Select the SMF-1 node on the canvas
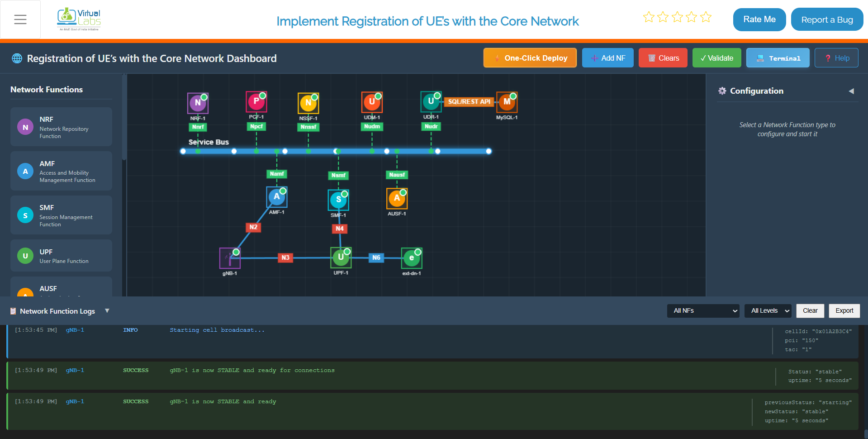Image resolution: width=868 pixels, height=439 pixels. coord(338,200)
